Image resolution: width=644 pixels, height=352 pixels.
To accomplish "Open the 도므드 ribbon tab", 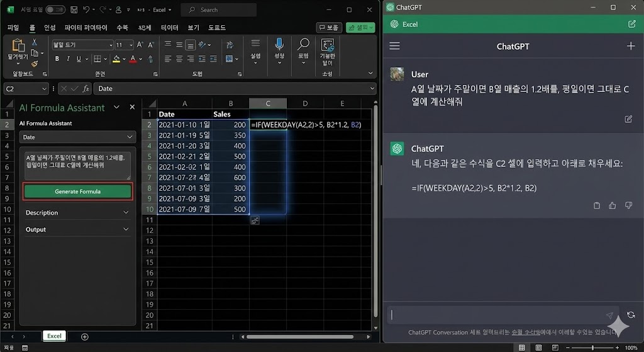I will (217, 28).
